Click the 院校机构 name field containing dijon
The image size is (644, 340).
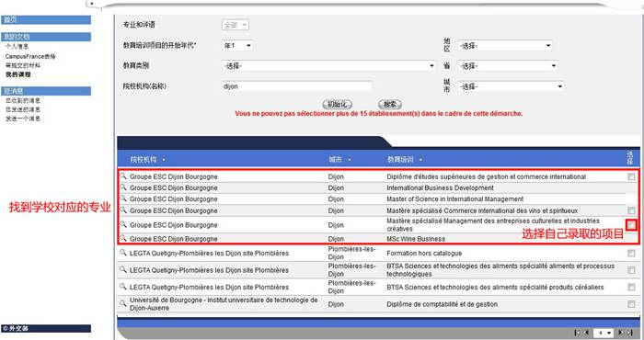point(297,86)
